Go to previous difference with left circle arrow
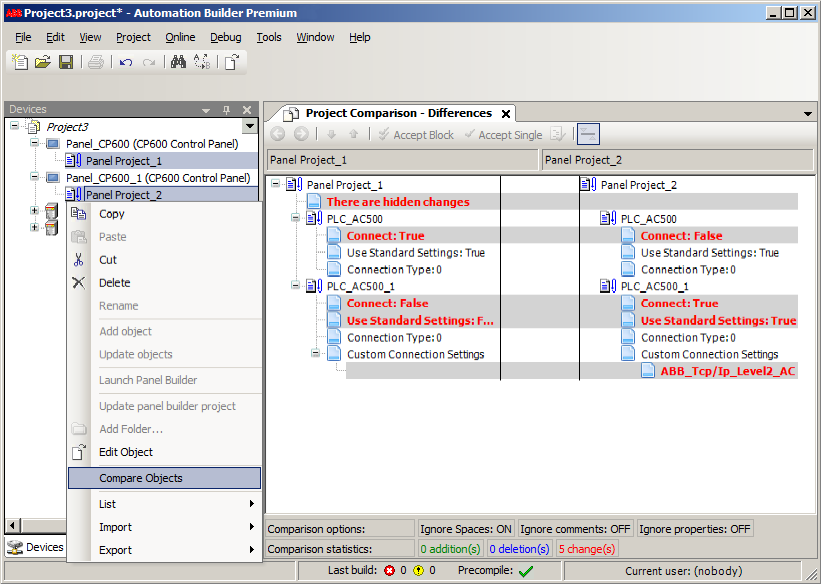 pos(278,134)
